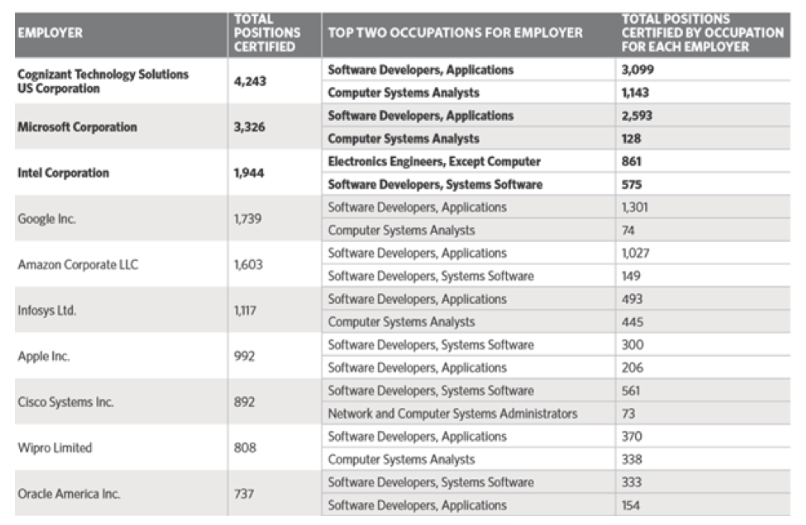Select Software Developers, Systems Software in Intel row
Viewport: 806px width, 525px height.
468,184
